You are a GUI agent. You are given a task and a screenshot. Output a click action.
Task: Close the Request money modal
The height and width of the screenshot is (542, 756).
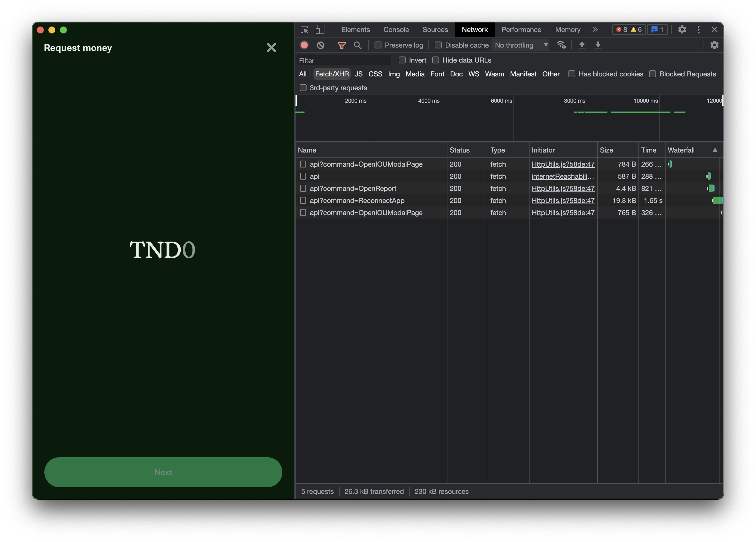(x=271, y=48)
